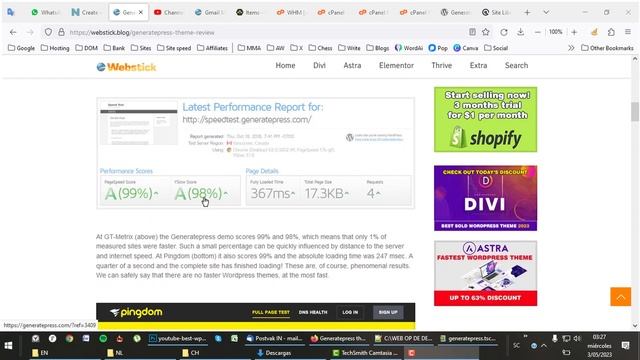Open the Photoshop youtube-best-wp taskbar item
The height and width of the screenshot is (360, 640).
coord(178,338)
